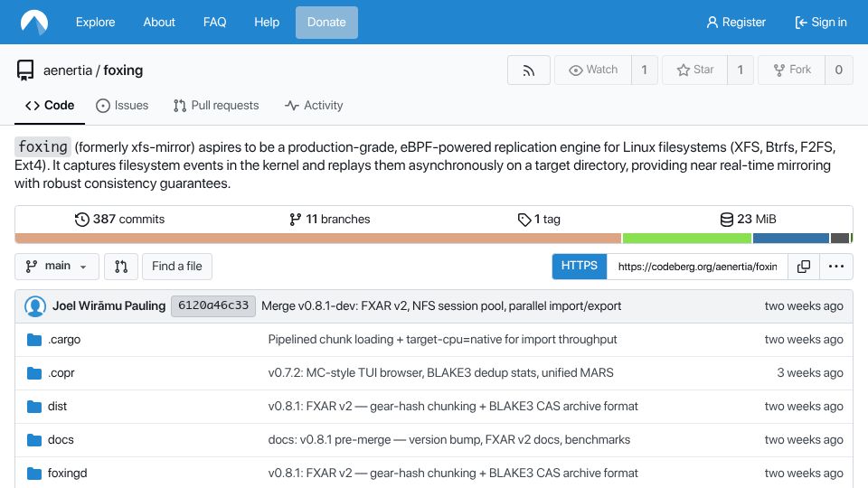This screenshot has width=868, height=488.
Task: Click the docs folder icon
Action: pyautogui.click(x=34, y=440)
